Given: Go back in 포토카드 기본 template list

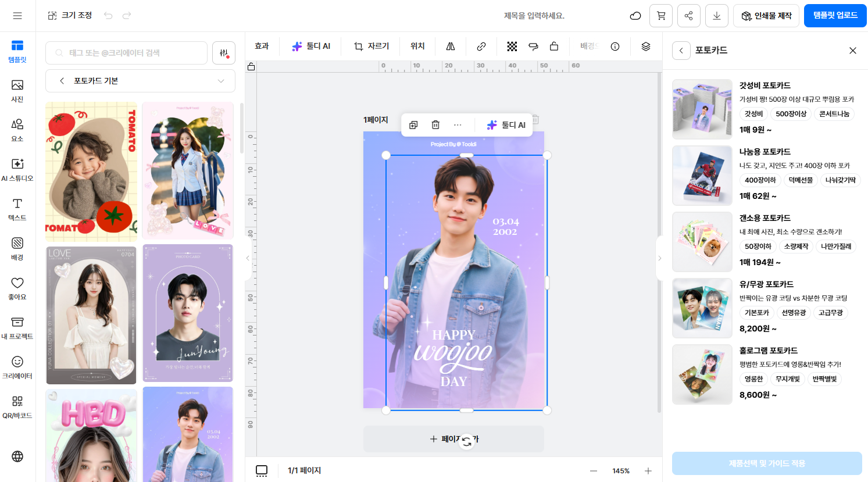Looking at the screenshot, I should (62, 81).
